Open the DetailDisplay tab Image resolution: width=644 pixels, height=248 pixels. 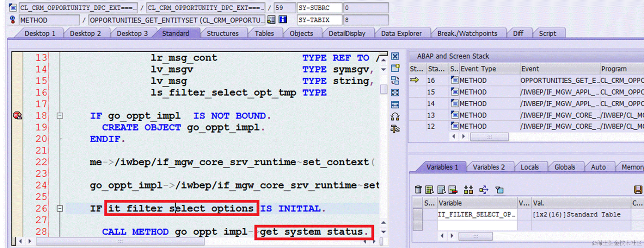click(x=347, y=33)
